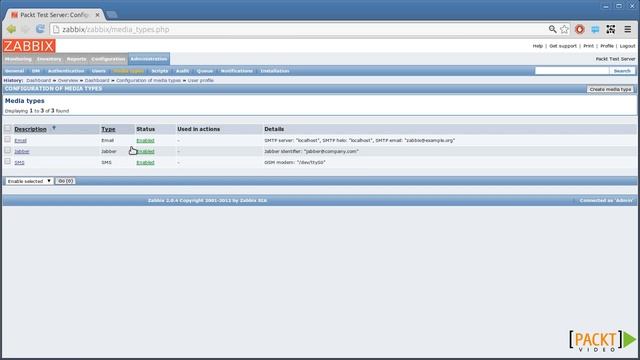Open a new browser tab
The width and height of the screenshot is (640, 360).
(x=111, y=15)
